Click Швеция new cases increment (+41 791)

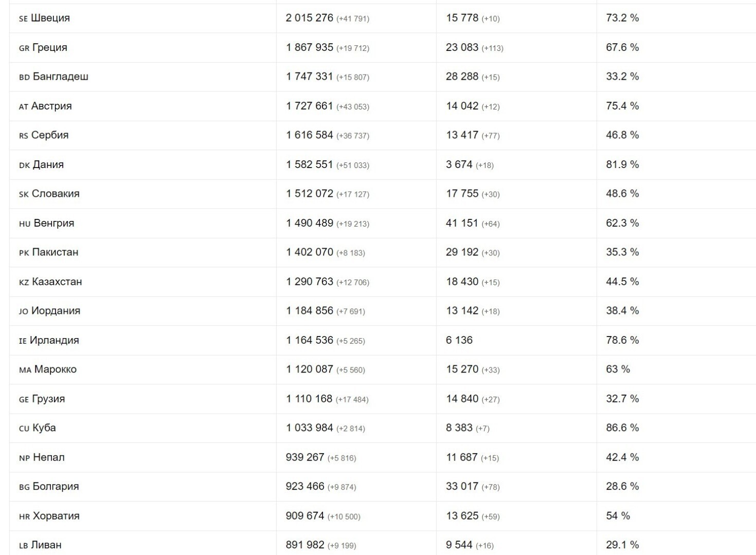point(353,19)
